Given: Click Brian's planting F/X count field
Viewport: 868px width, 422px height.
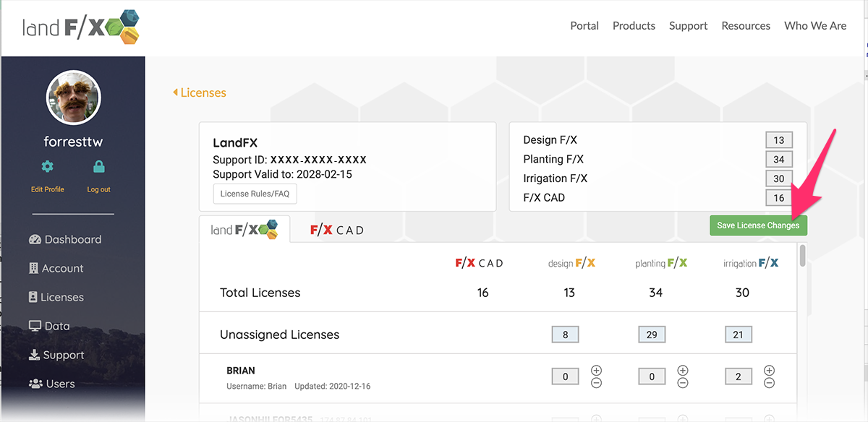Looking at the screenshot, I should 652,376.
